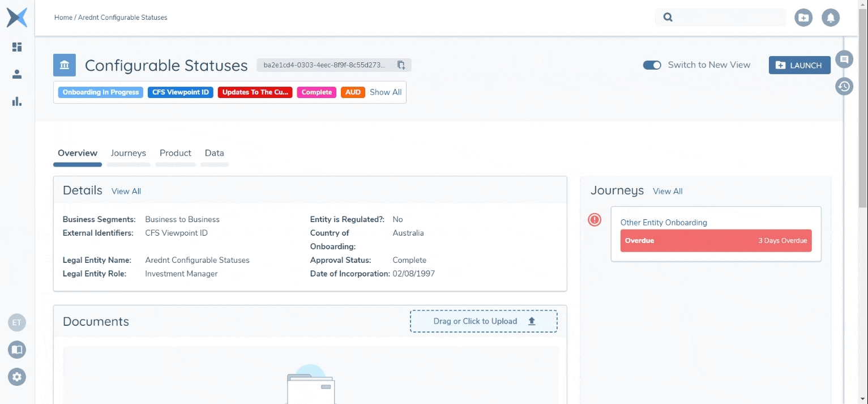Open the folder-plus create icon in the header
This screenshot has height=404, width=868.
coord(803,18)
